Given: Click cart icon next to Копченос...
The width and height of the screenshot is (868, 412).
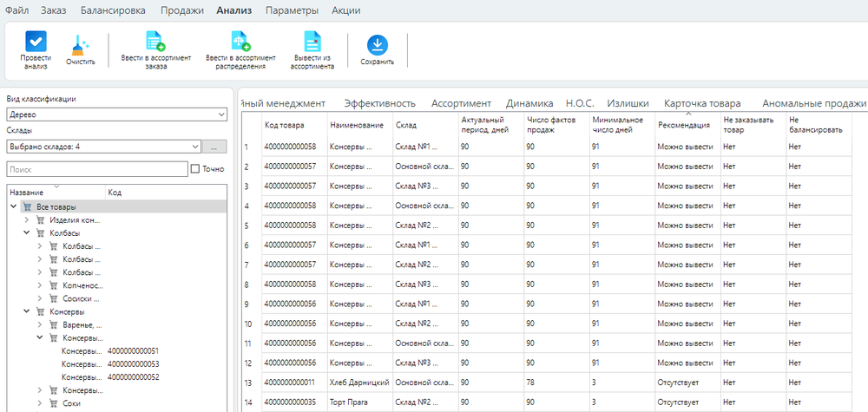Looking at the screenshot, I should (x=54, y=285).
